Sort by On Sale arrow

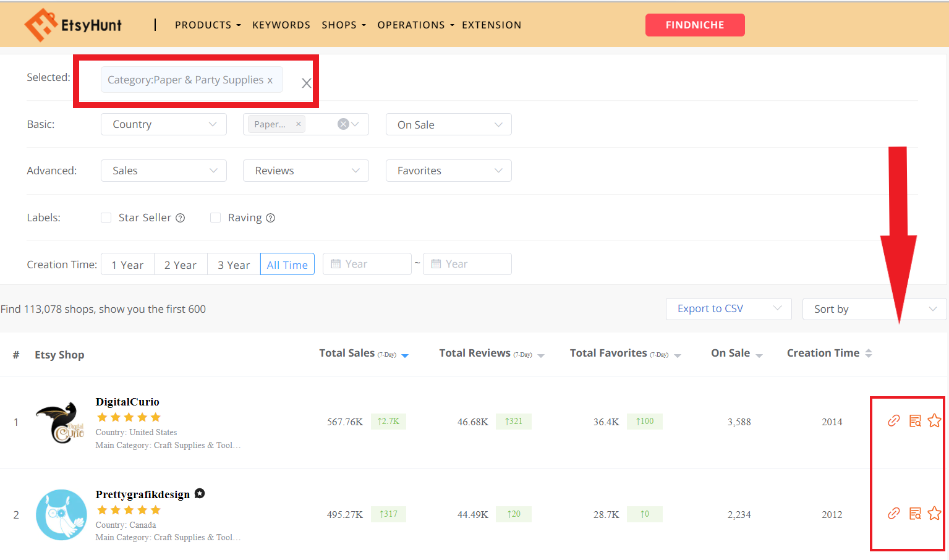(x=759, y=355)
